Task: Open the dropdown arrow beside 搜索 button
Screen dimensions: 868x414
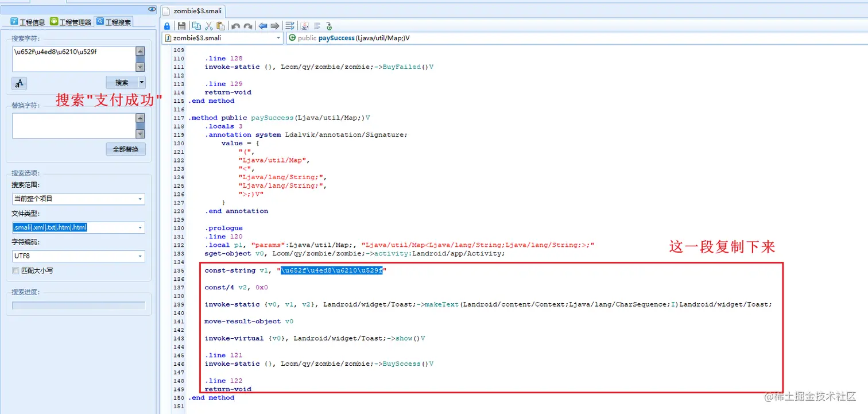Action: (142, 82)
